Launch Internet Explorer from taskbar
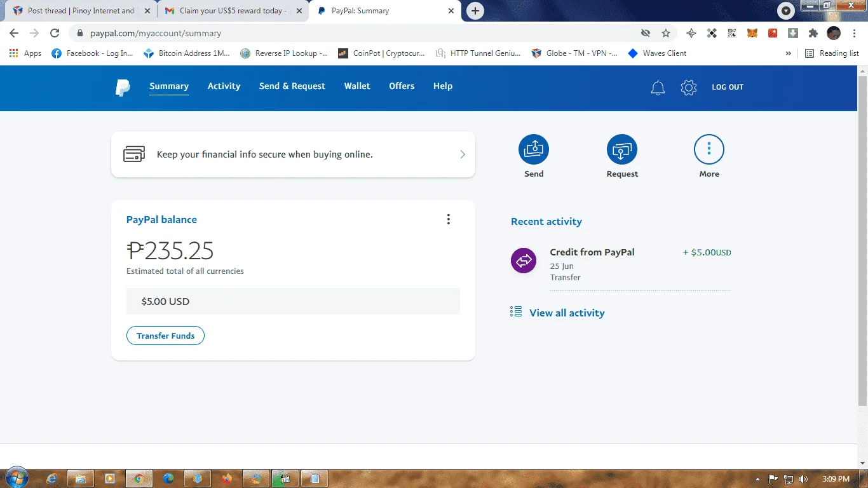The height and width of the screenshot is (488, 868). [51, 478]
